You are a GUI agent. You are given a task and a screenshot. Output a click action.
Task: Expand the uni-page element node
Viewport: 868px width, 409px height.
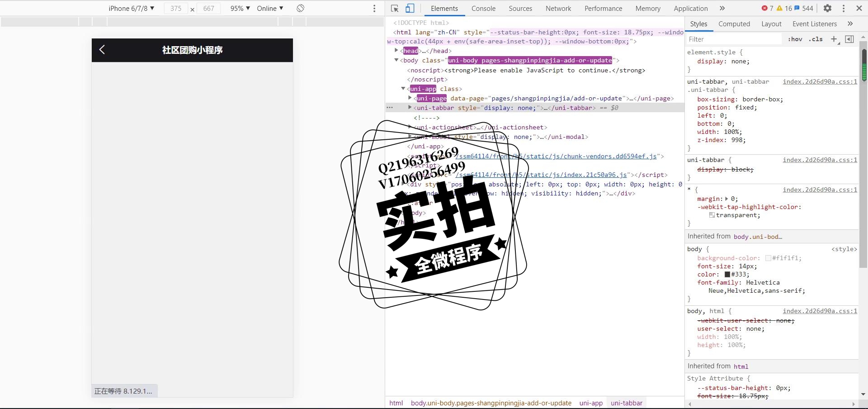coord(410,98)
